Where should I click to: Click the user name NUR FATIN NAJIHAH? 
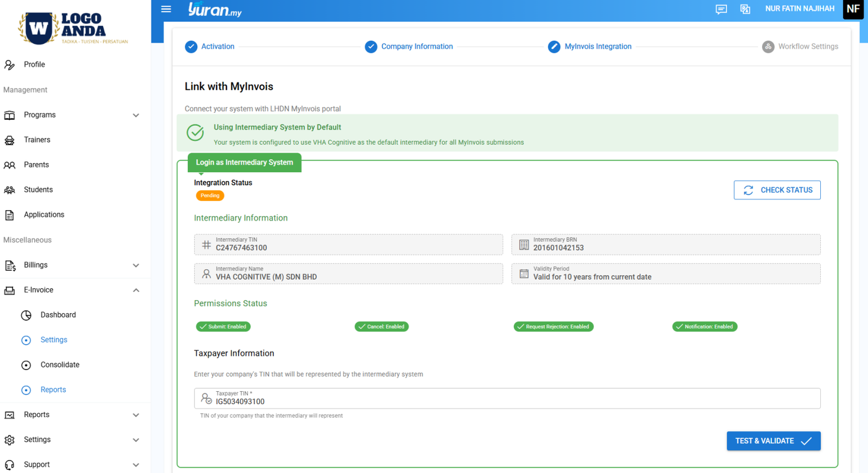pos(800,9)
